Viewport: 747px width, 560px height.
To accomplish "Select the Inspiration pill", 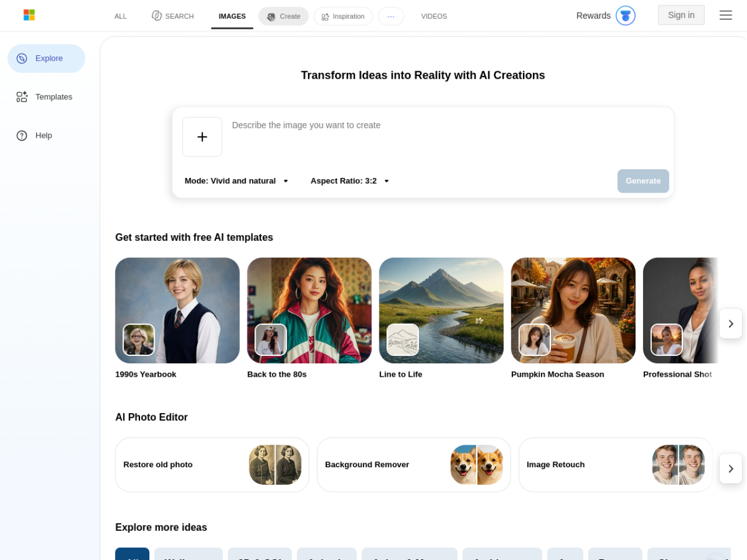I will click(x=343, y=16).
